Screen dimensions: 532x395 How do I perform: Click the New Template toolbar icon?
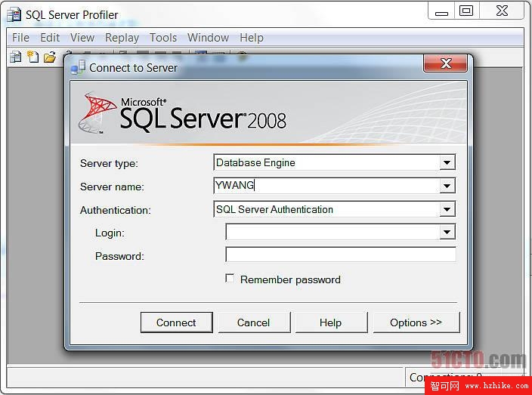tap(33, 57)
